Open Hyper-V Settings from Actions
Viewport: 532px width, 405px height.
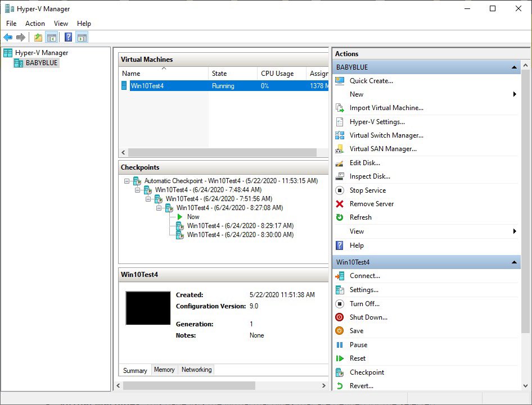pyautogui.click(x=377, y=122)
